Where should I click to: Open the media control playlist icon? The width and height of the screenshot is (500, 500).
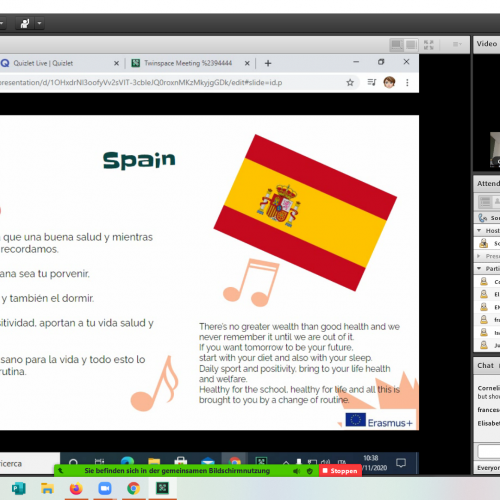click(x=372, y=82)
